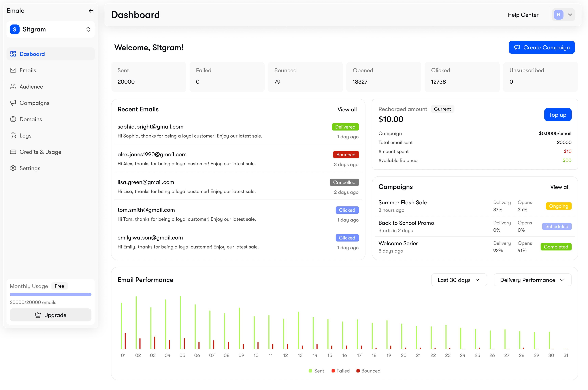This screenshot has width=588, height=390.
Task: Open the Emails section
Action: (x=51, y=70)
